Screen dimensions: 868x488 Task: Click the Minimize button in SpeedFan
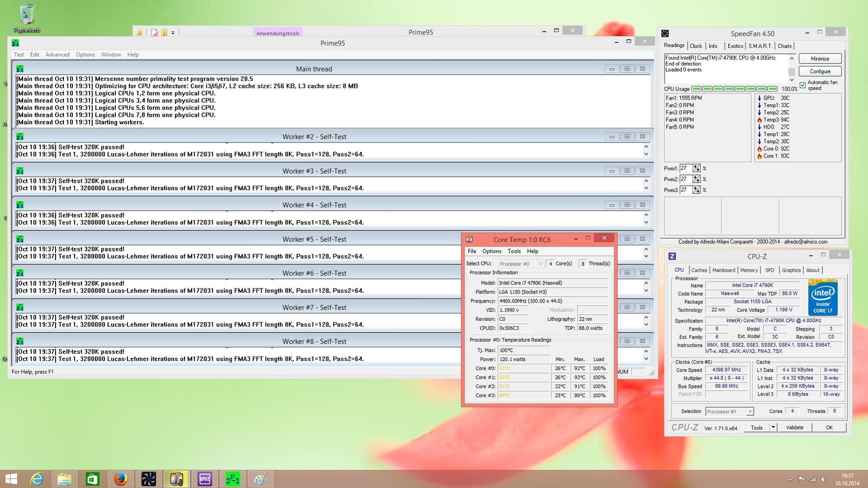[820, 59]
